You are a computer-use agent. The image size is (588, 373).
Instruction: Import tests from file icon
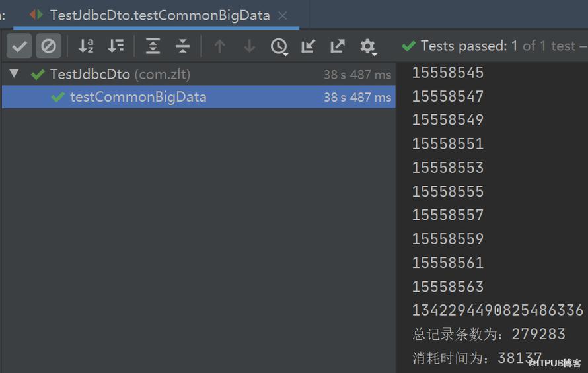pos(308,46)
